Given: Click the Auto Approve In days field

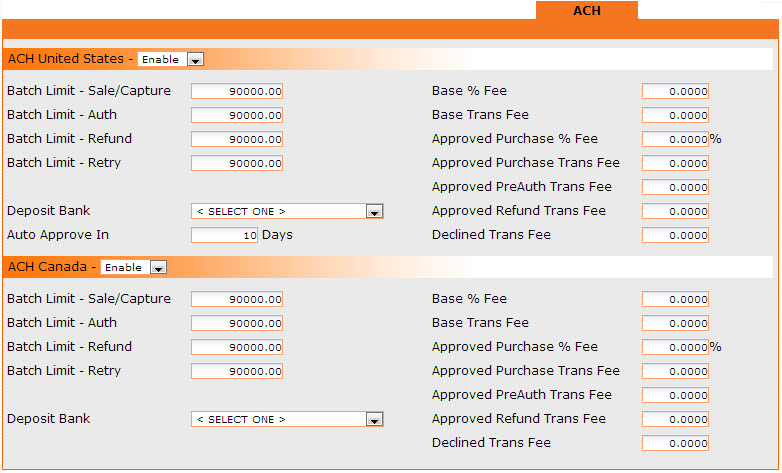Looking at the screenshot, I should tap(224, 236).
